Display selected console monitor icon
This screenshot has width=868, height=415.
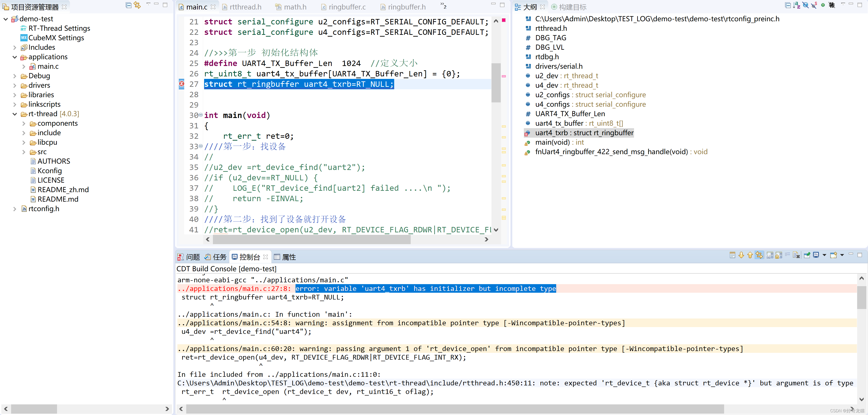816,255
